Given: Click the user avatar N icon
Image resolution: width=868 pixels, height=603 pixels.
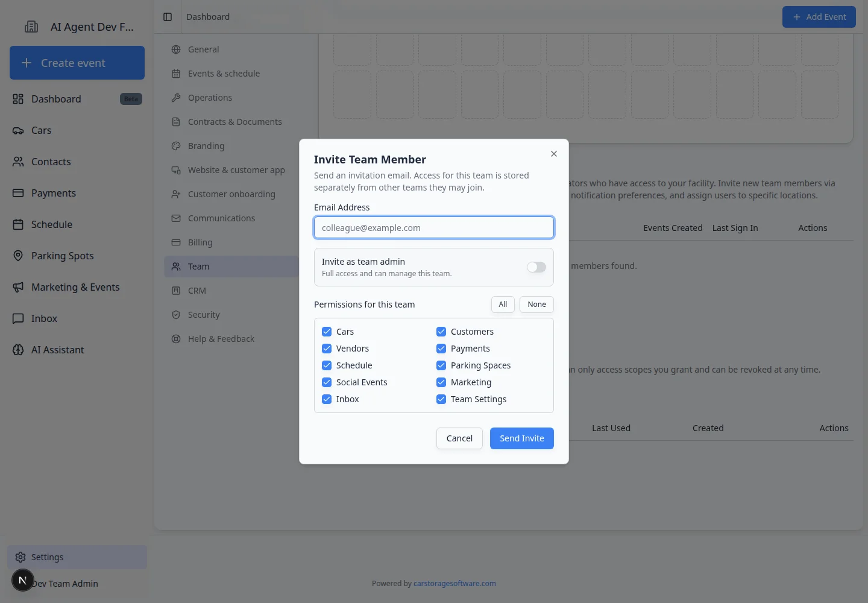Looking at the screenshot, I should click(22, 580).
